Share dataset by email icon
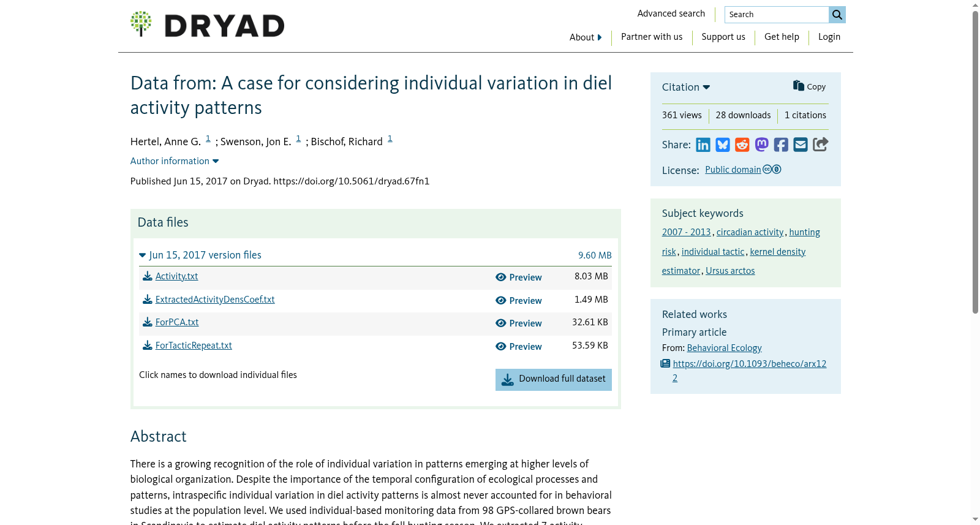The height and width of the screenshot is (525, 980). click(801, 145)
